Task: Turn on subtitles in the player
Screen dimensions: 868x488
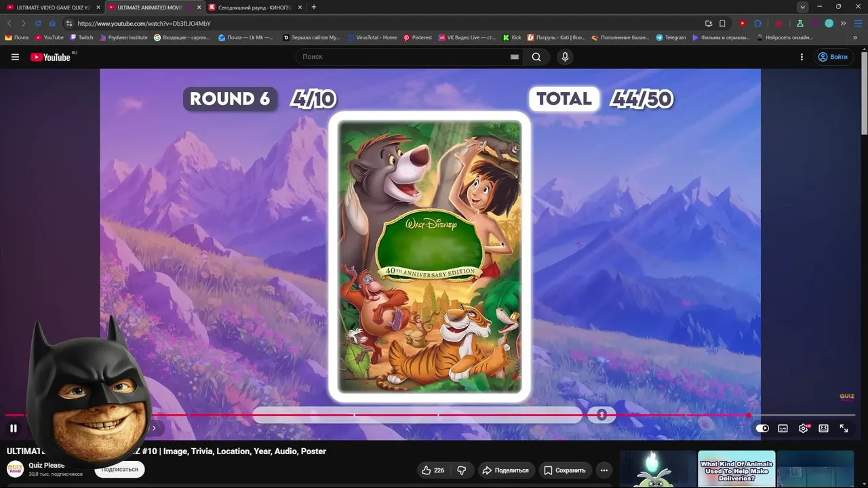Action: point(783,428)
